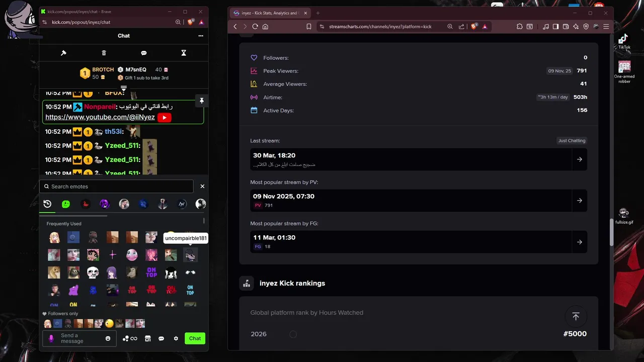The width and height of the screenshot is (644, 362).
Task: Click BROTCH top gifter name
Action: 103,70
